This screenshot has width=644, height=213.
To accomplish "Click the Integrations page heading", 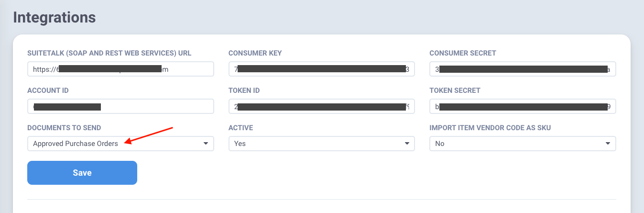I will click(x=55, y=18).
